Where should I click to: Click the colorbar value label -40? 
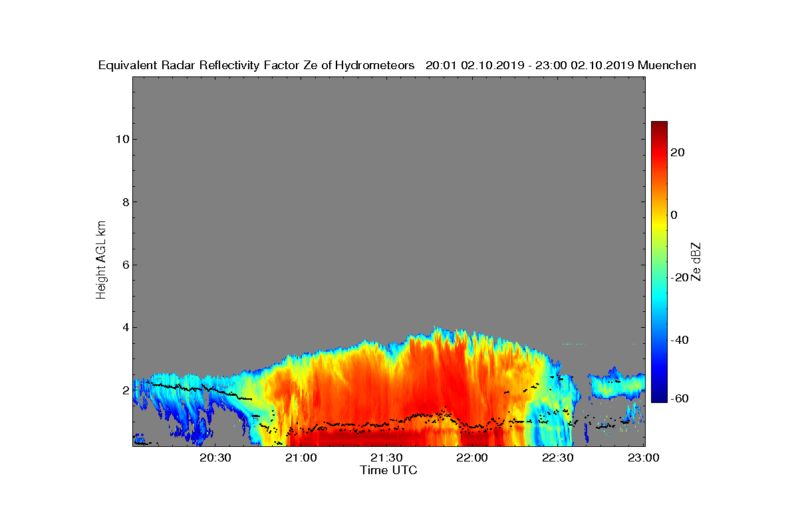[678, 340]
